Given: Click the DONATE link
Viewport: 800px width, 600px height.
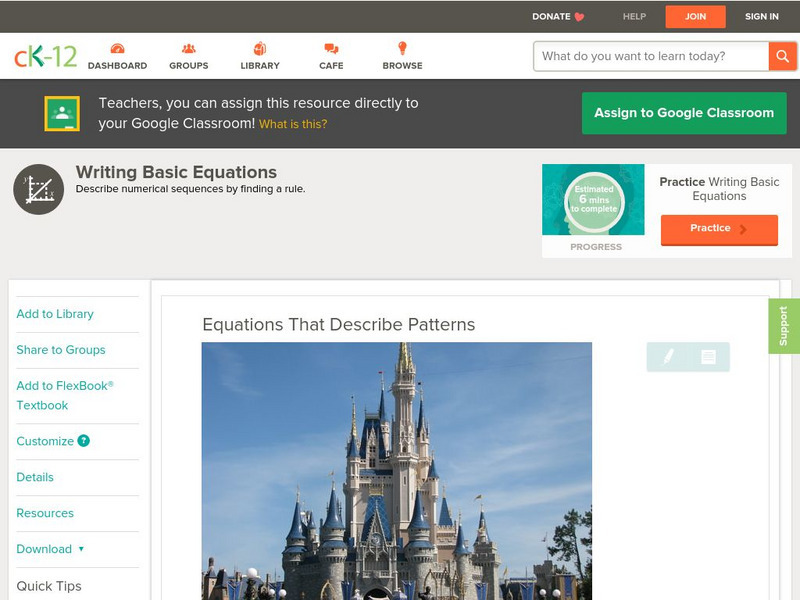Looking at the screenshot, I should point(551,17).
